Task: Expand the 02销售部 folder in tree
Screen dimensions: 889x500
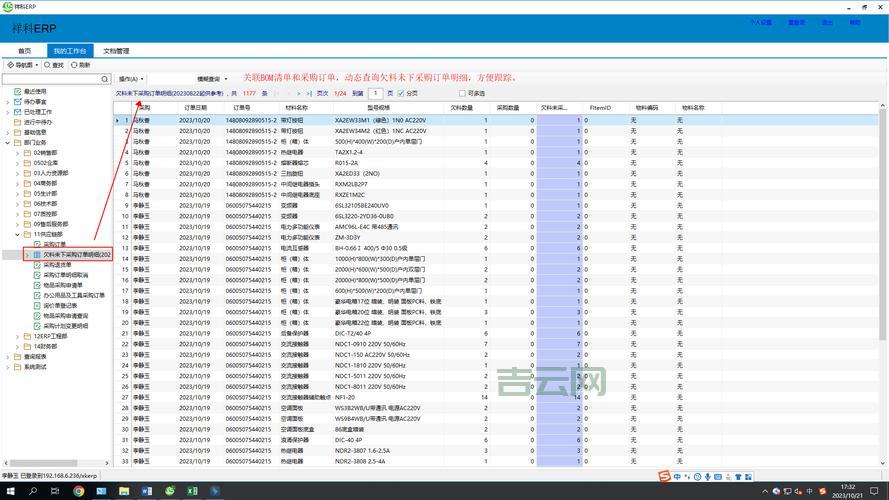Action: [18, 152]
